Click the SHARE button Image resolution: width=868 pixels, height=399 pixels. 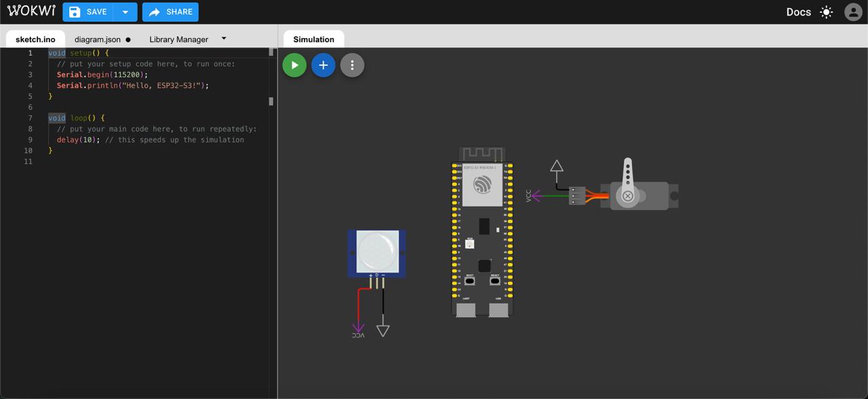point(170,12)
